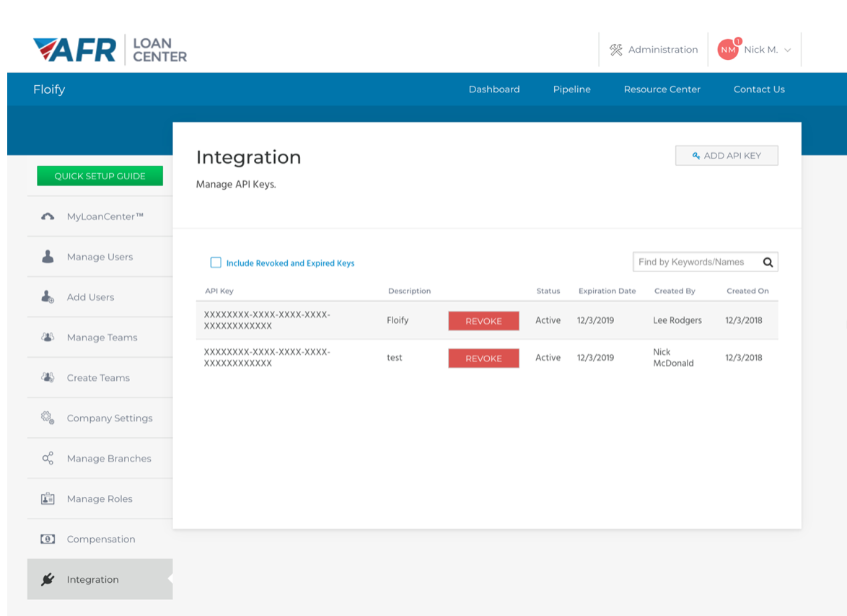Click the Add Users icon
Image resolution: width=847 pixels, height=616 pixels.
point(48,297)
